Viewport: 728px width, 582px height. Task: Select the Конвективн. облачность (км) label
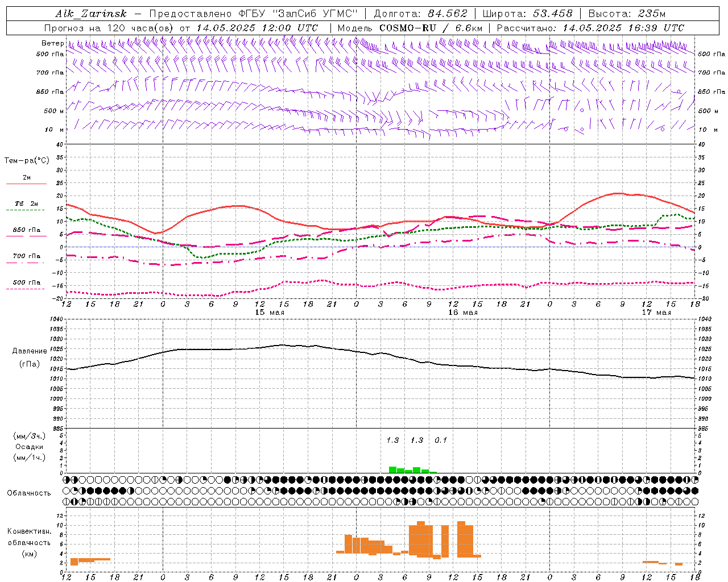click(30, 542)
